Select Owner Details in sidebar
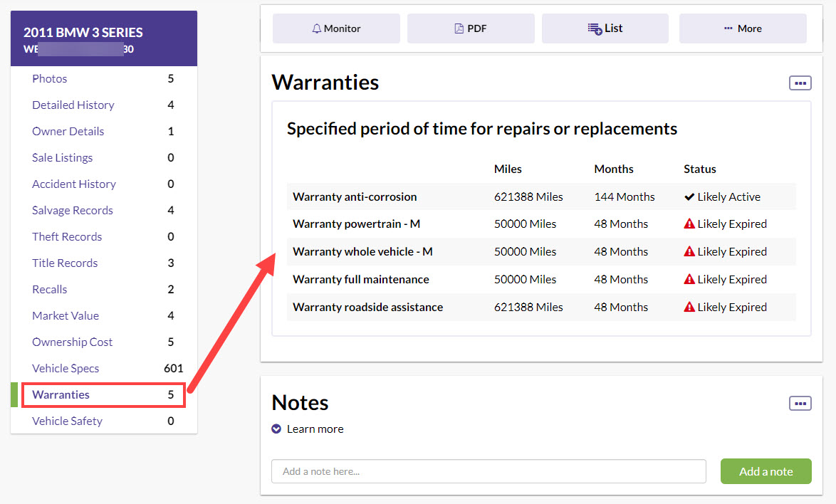 pos(68,132)
